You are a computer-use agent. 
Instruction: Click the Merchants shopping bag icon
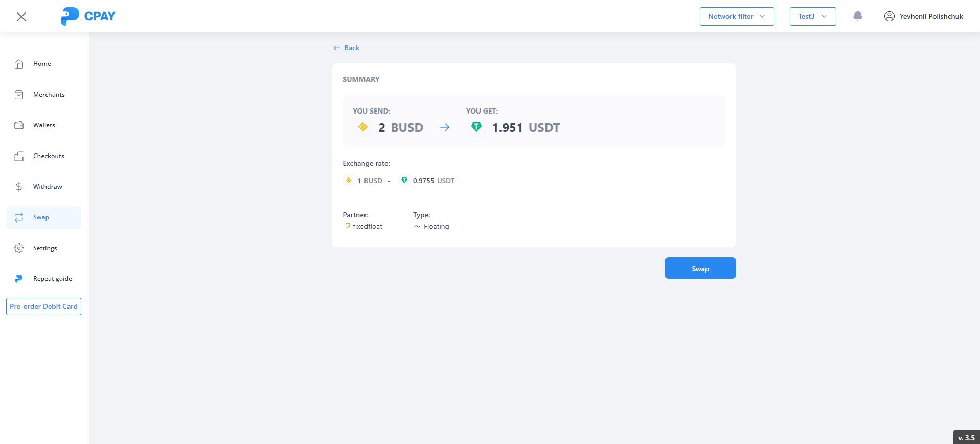pyautogui.click(x=19, y=95)
